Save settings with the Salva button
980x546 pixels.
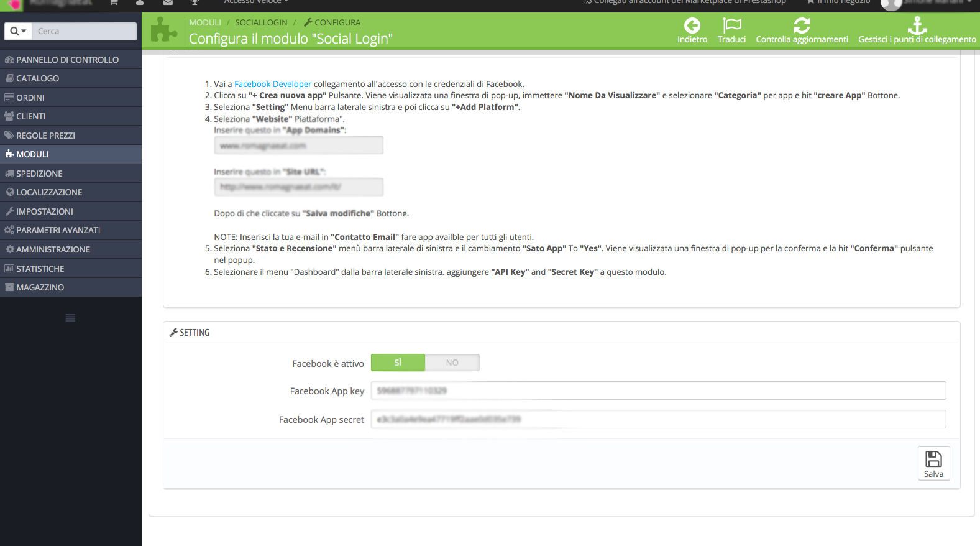(933, 463)
